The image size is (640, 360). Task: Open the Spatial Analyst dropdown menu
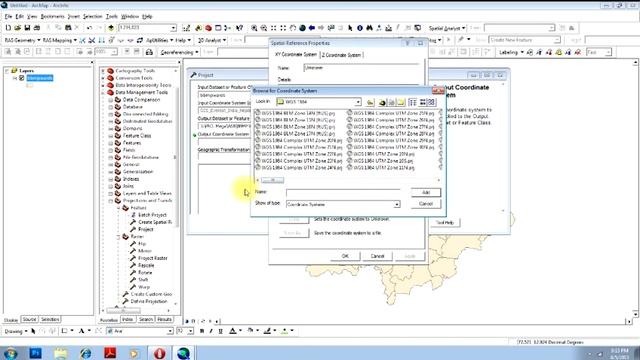click(447, 28)
